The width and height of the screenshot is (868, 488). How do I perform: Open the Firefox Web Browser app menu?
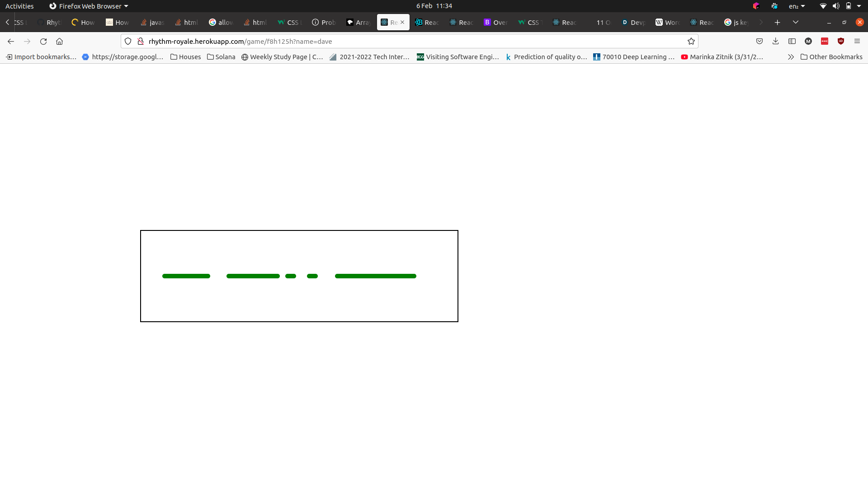(89, 6)
